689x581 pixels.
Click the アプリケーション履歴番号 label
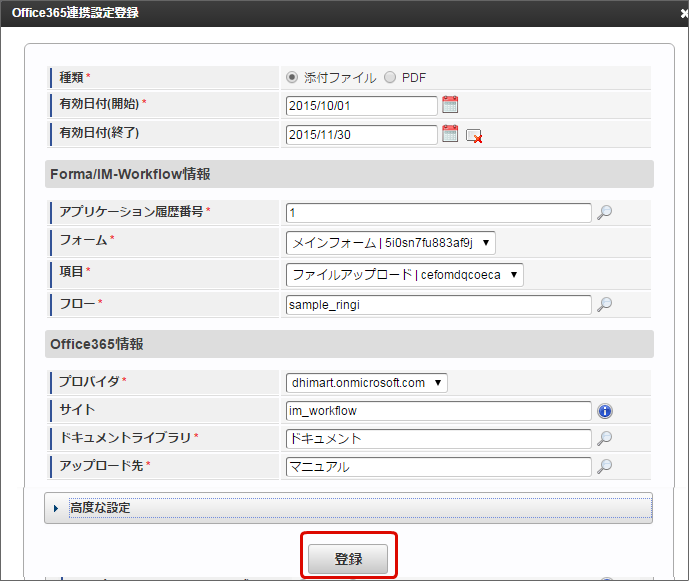[131, 211]
